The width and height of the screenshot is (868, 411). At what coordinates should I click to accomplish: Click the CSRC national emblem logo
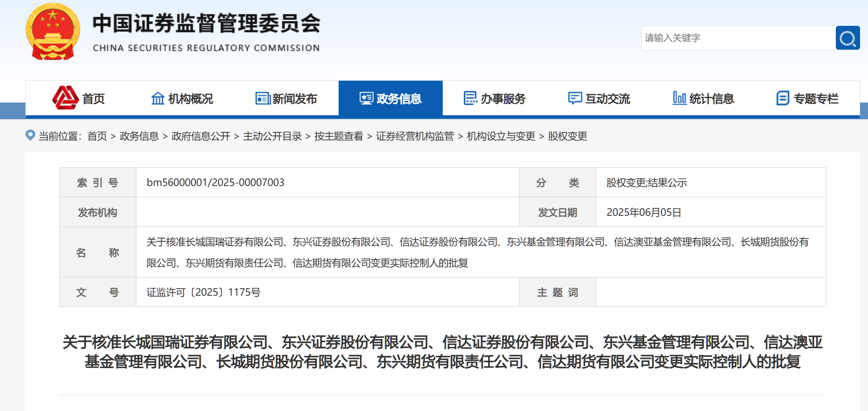tap(53, 32)
